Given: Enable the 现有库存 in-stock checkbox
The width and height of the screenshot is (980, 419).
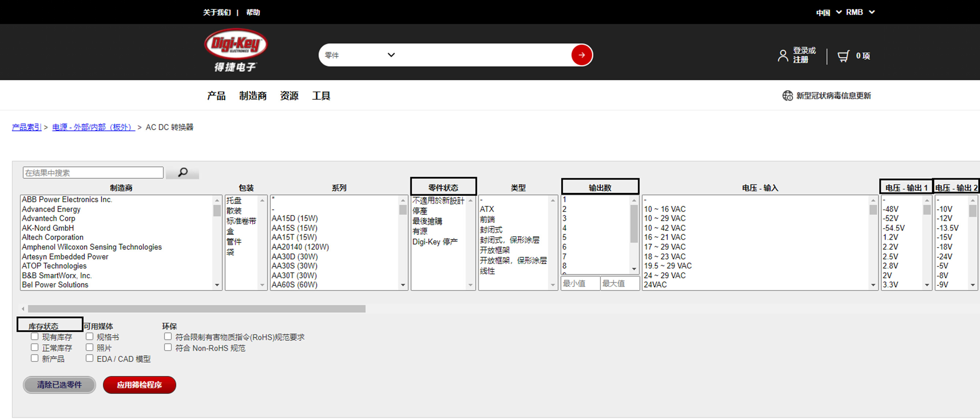Looking at the screenshot, I should click(x=35, y=337).
